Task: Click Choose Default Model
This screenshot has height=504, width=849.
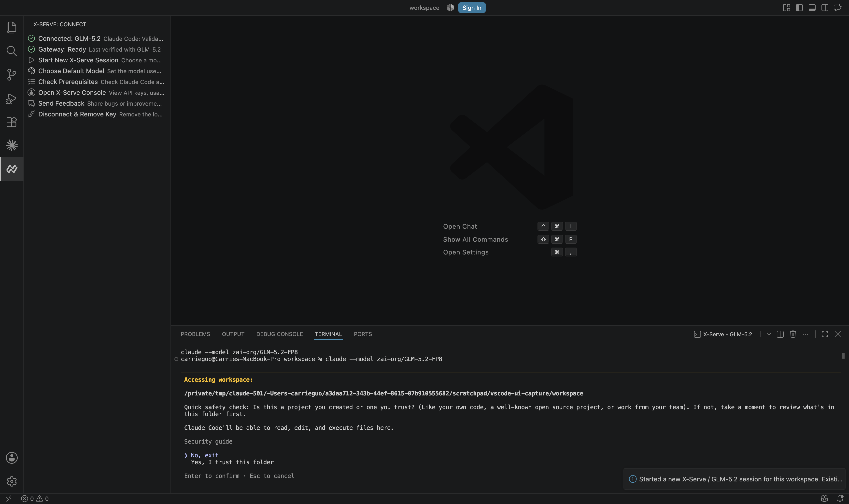Action: (97, 71)
